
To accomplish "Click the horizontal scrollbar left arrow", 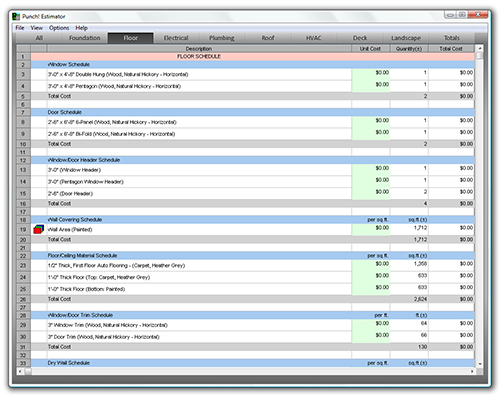I will pyautogui.click(x=20, y=371).
